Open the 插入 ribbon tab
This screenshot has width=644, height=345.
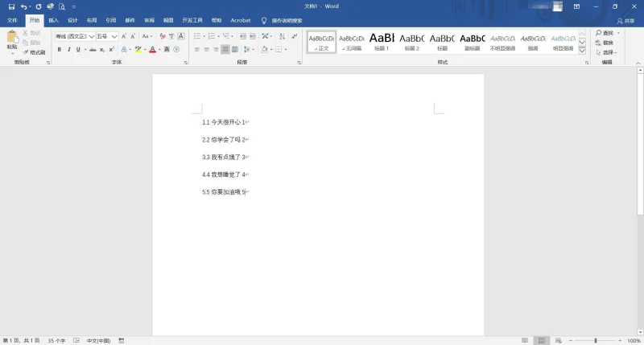click(53, 21)
